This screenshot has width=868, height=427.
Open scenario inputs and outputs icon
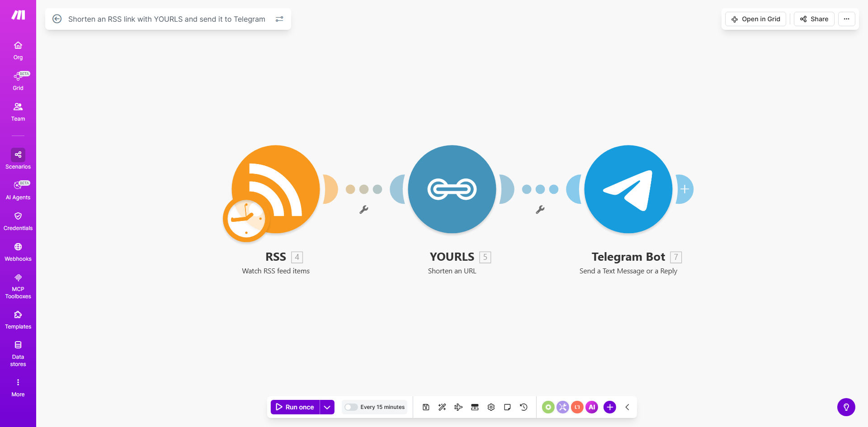pos(475,407)
